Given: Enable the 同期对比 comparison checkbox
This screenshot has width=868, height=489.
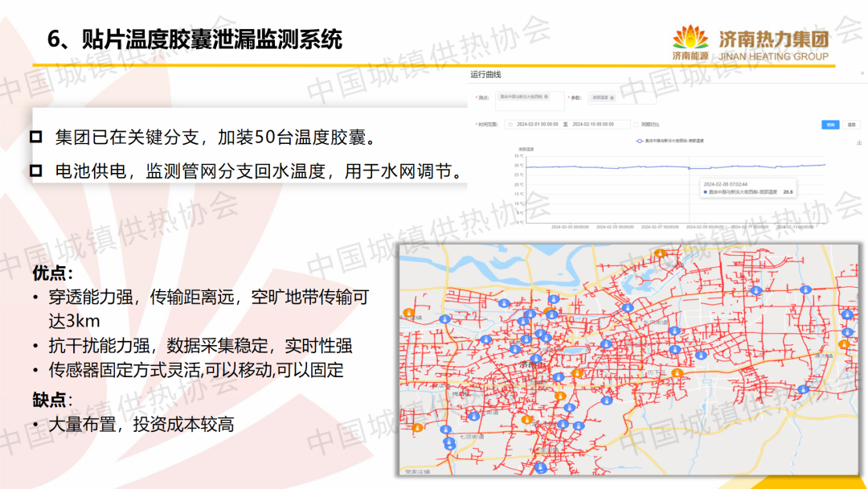Looking at the screenshot, I should coord(636,125).
